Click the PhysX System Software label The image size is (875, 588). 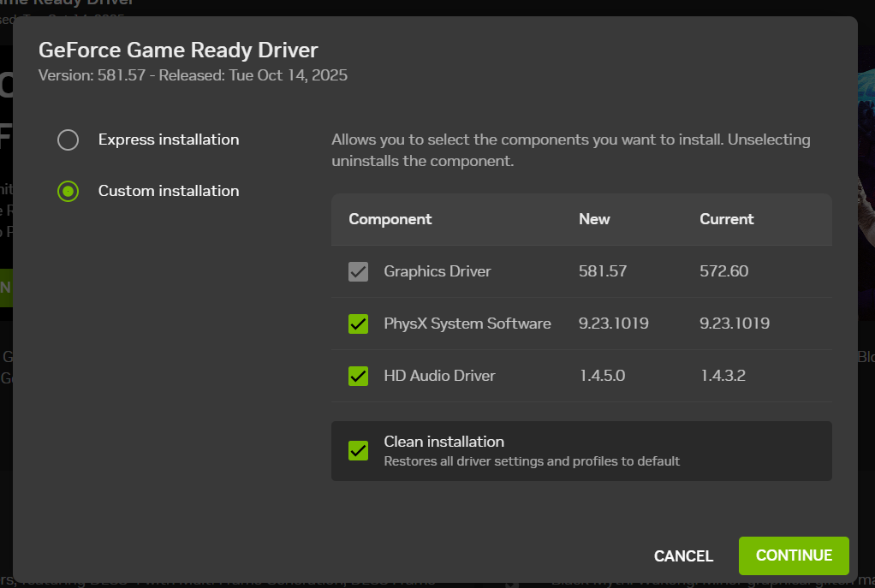tap(467, 324)
